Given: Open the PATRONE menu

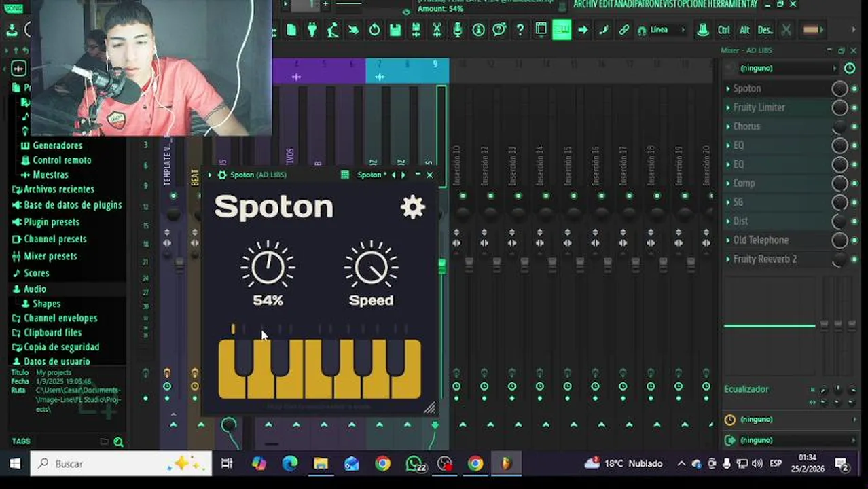Looking at the screenshot, I should (x=651, y=4).
